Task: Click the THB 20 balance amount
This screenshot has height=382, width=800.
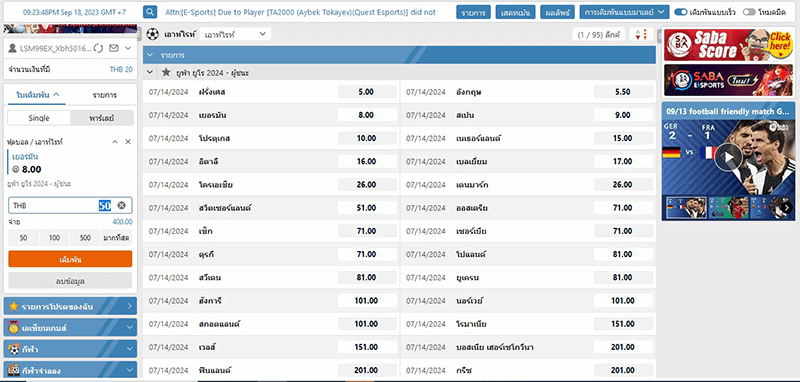Action: (x=121, y=69)
